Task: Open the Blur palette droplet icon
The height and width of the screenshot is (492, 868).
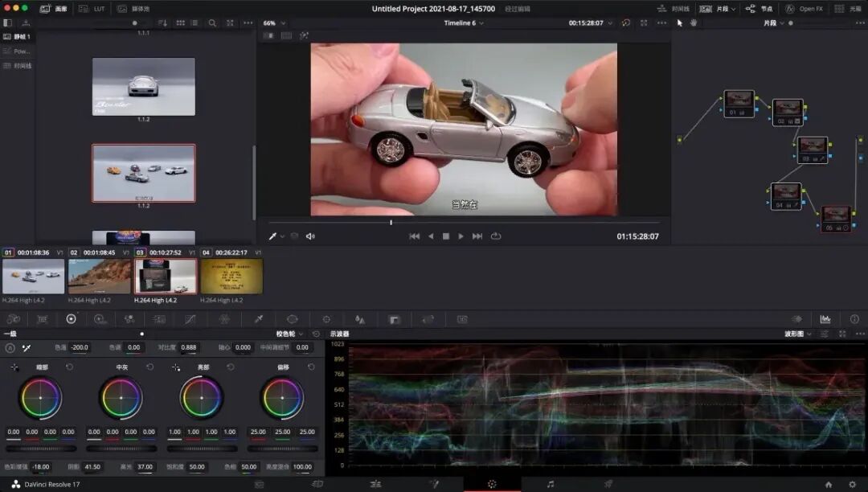Action: pyautogui.click(x=360, y=319)
